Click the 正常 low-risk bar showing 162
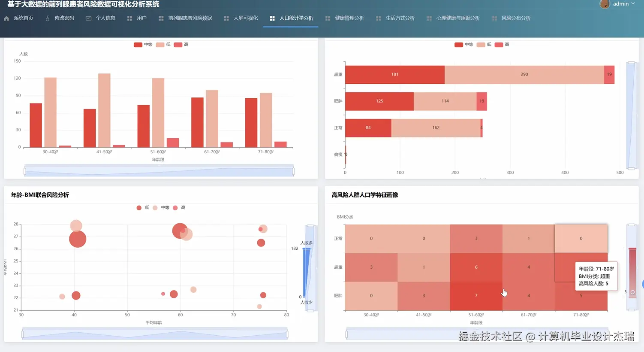 point(436,128)
